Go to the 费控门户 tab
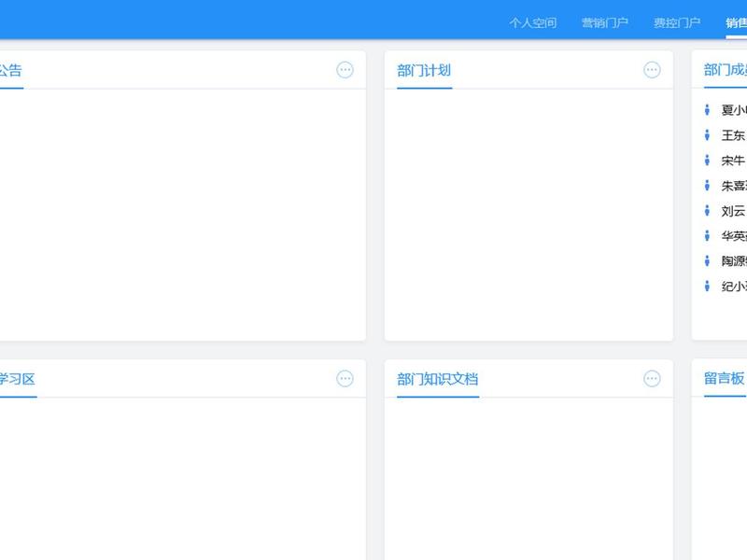Viewport: 747px width, 560px height. [x=676, y=22]
